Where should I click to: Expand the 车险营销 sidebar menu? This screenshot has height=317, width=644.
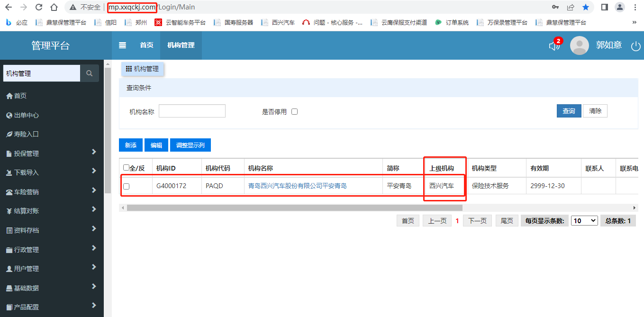tap(52, 192)
